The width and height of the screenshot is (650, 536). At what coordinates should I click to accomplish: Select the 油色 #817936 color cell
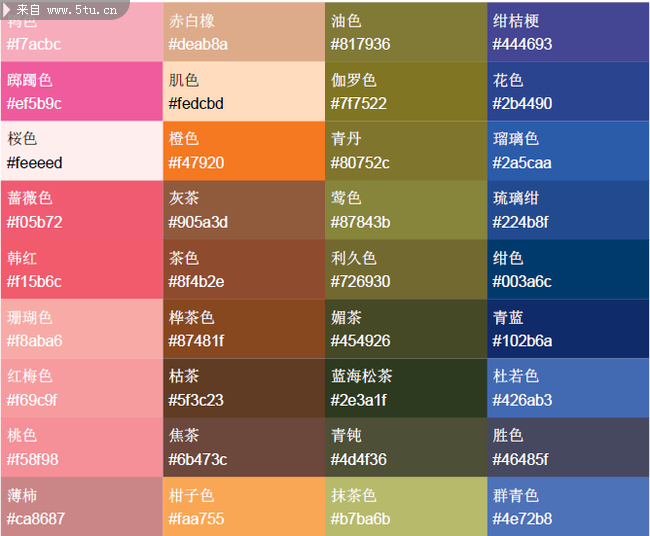(406, 32)
